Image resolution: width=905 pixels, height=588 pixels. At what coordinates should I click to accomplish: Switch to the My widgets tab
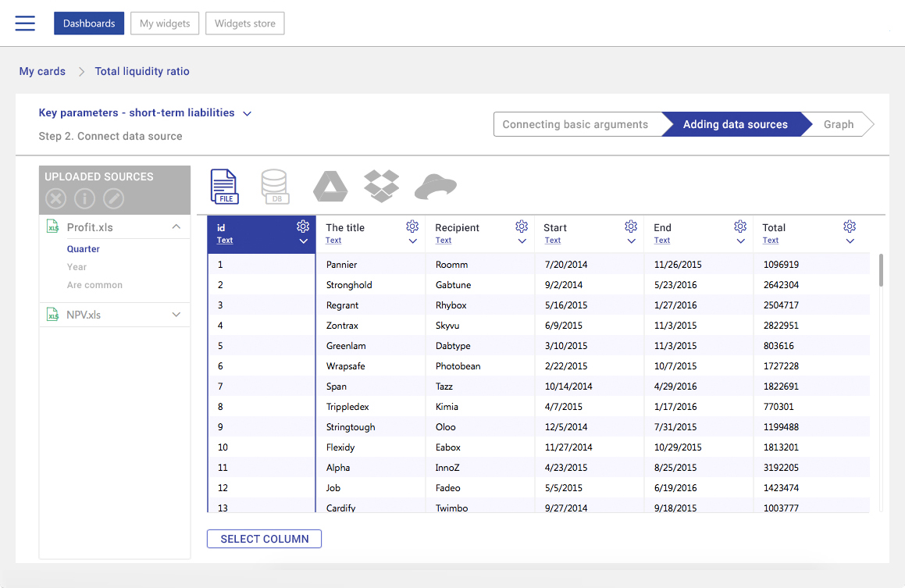pos(165,23)
